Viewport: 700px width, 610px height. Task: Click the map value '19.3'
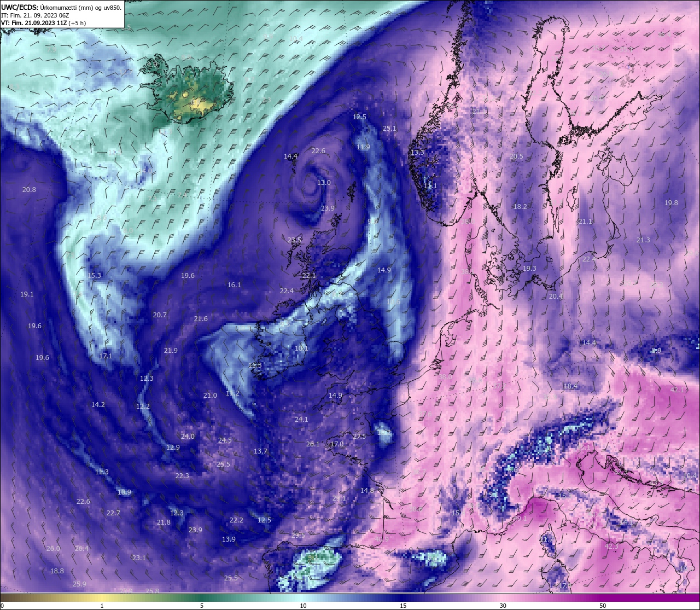[x=529, y=269]
